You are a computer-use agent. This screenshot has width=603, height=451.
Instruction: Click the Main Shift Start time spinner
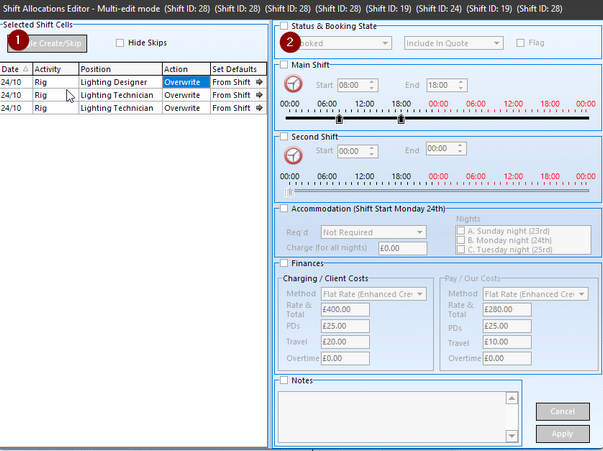point(373,85)
